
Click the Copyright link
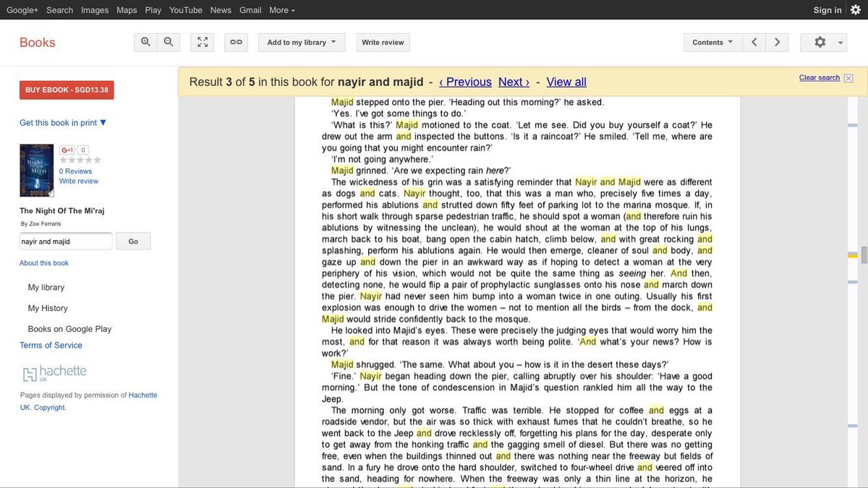click(x=50, y=408)
